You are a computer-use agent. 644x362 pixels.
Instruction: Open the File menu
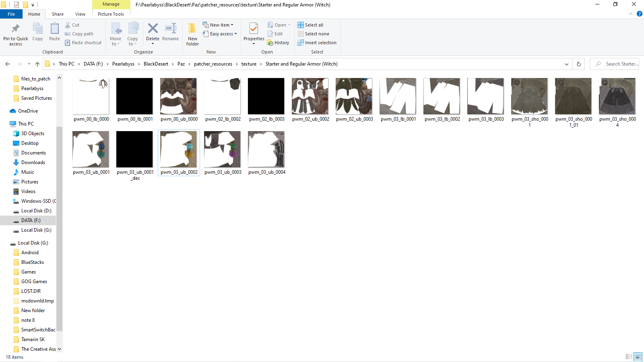(11, 14)
